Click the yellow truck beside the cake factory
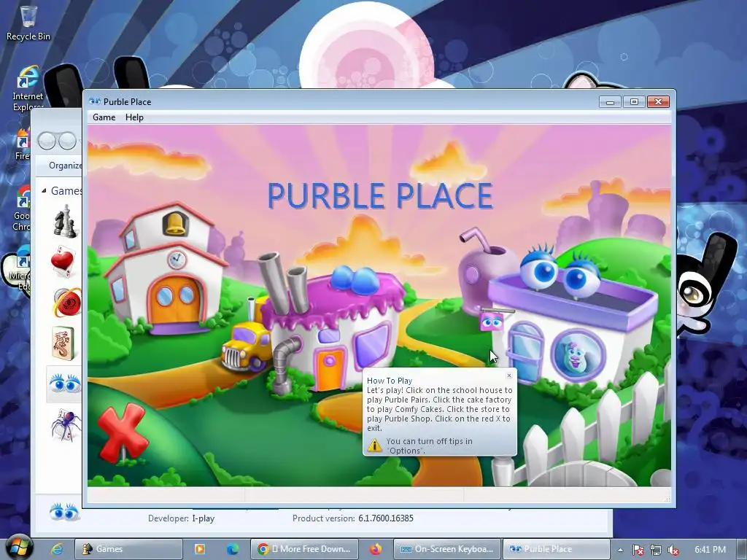This screenshot has height=560, width=747. (247, 346)
